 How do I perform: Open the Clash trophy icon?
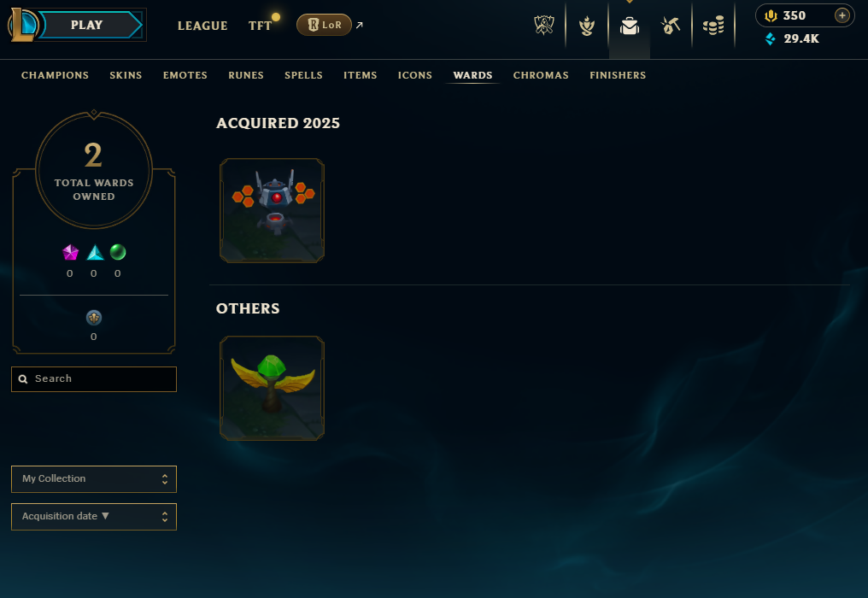(x=544, y=25)
